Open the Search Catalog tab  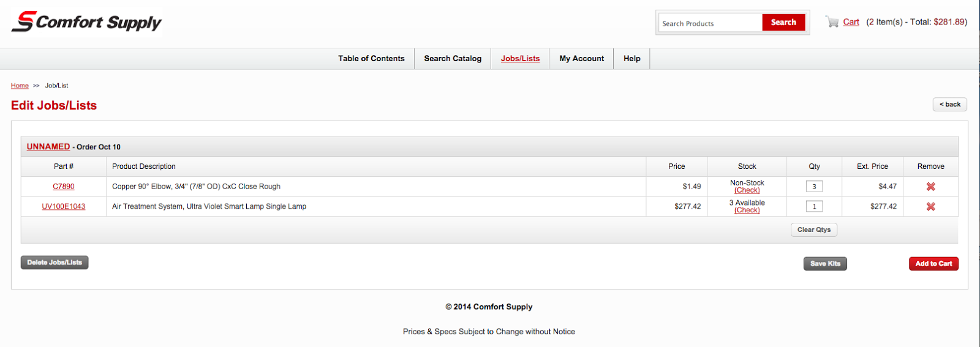click(x=453, y=59)
